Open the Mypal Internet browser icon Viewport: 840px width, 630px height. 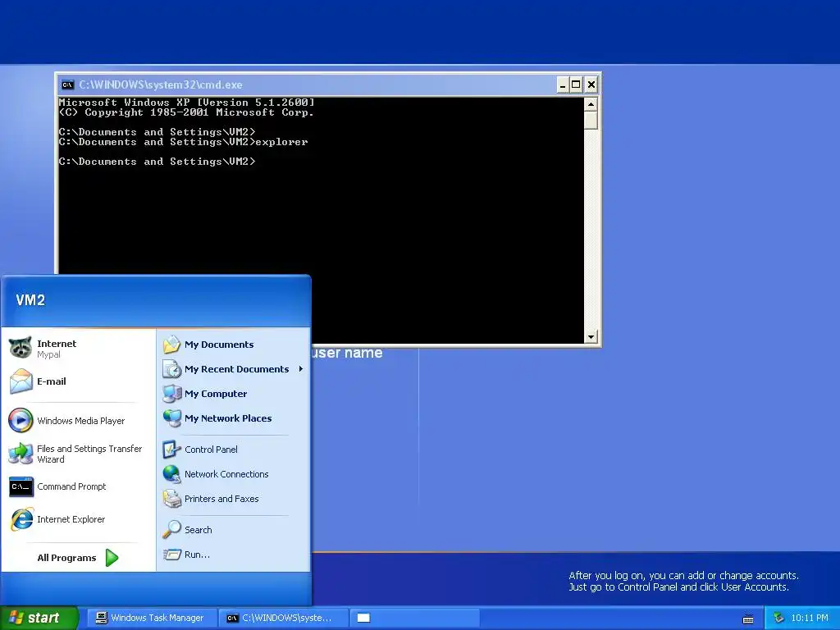click(21, 348)
